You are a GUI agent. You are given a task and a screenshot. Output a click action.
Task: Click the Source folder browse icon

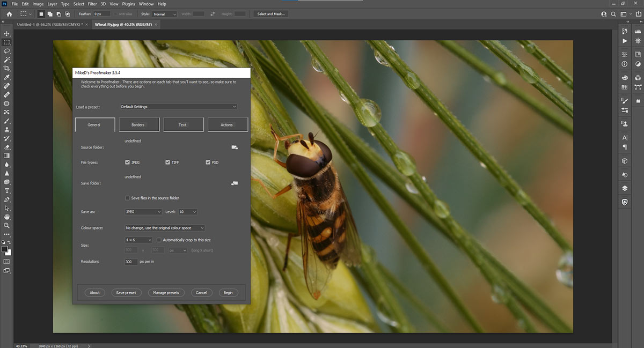(233, 147)
